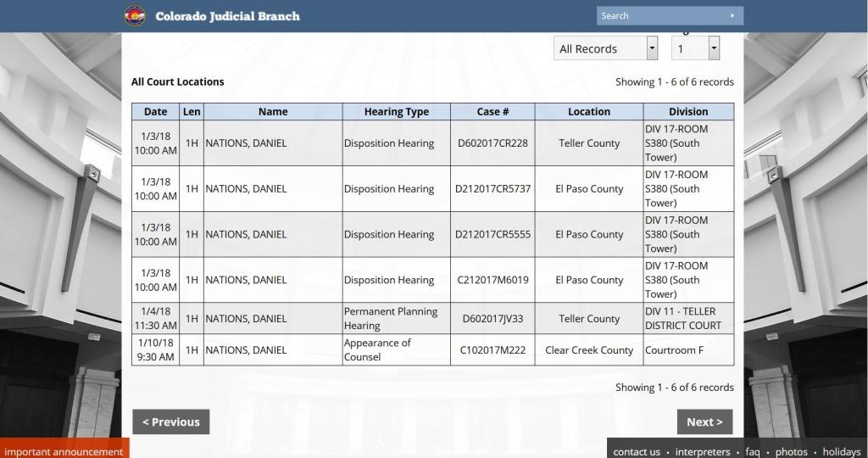This screenshot has width=868, height=458.
Task: Open the photos footer link
Action: pyautogui.click(x=792, y=452)
